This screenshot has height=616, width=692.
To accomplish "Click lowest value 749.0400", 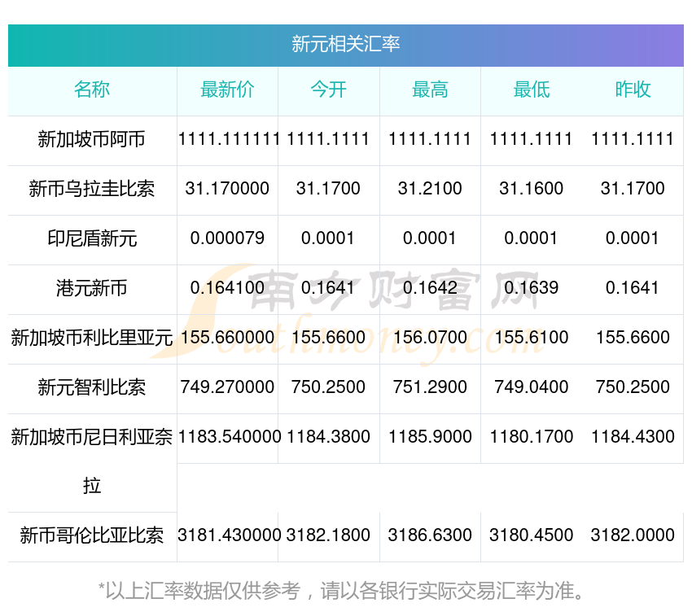I will (x=532, y=387).
